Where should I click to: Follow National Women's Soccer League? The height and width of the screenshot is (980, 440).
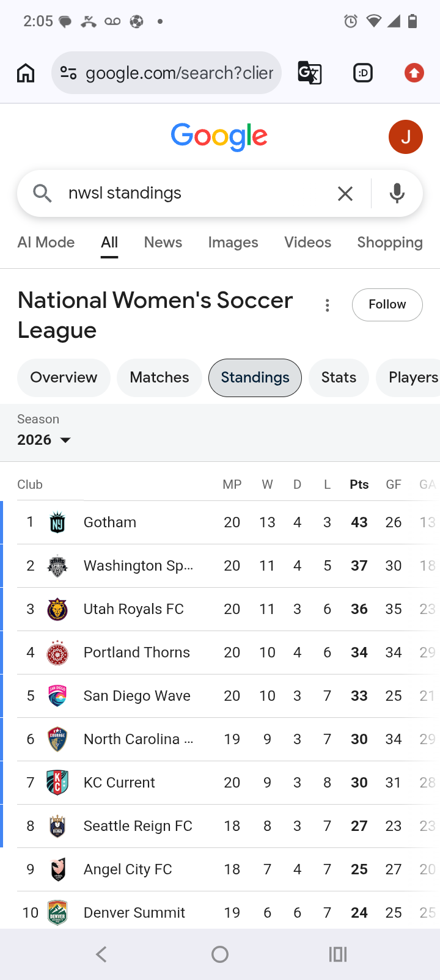click(387, 304)
